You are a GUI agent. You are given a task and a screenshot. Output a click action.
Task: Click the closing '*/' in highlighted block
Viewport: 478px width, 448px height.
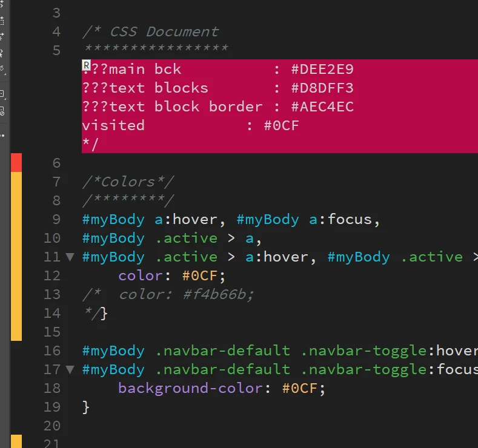pos(90,144)
